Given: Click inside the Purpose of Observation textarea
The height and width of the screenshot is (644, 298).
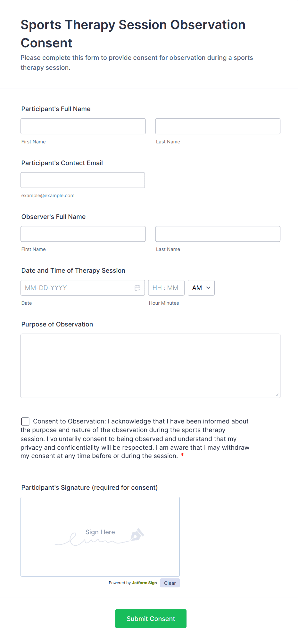Looking at the screenshot, I should pyautogui.click(x=150, y=365).
